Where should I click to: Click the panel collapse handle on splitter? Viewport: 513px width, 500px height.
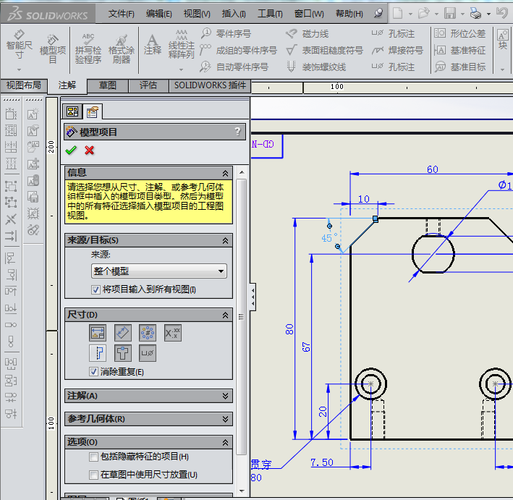click(x=253, y=297)
